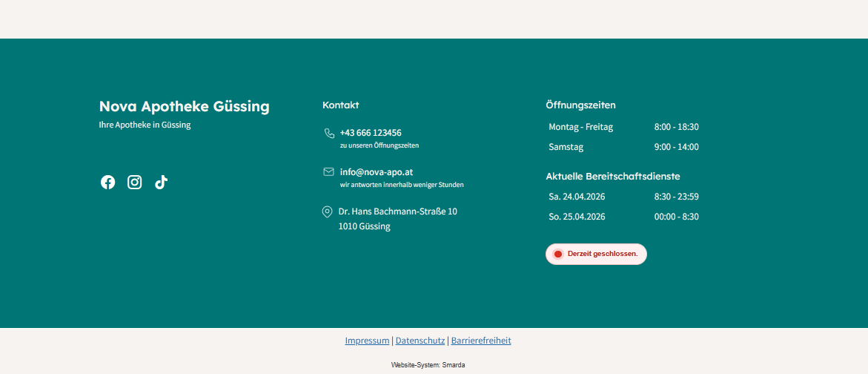Click 'Aktuelle Bereitschaftsdienste' heading
Image resolution: width=868 pixels, height=374 pixels.
coord(613,176)
